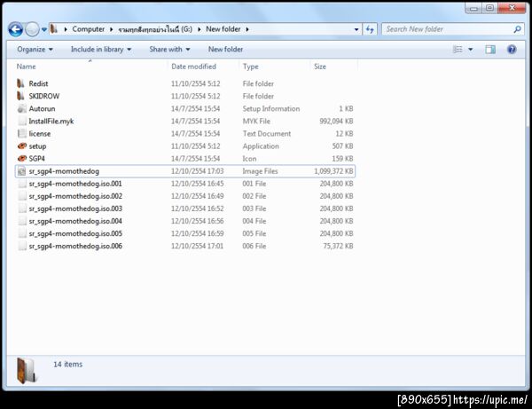Screen dimensions: 532x409
Task: Open the address bar history dropdown
Action: click(356, 29)
